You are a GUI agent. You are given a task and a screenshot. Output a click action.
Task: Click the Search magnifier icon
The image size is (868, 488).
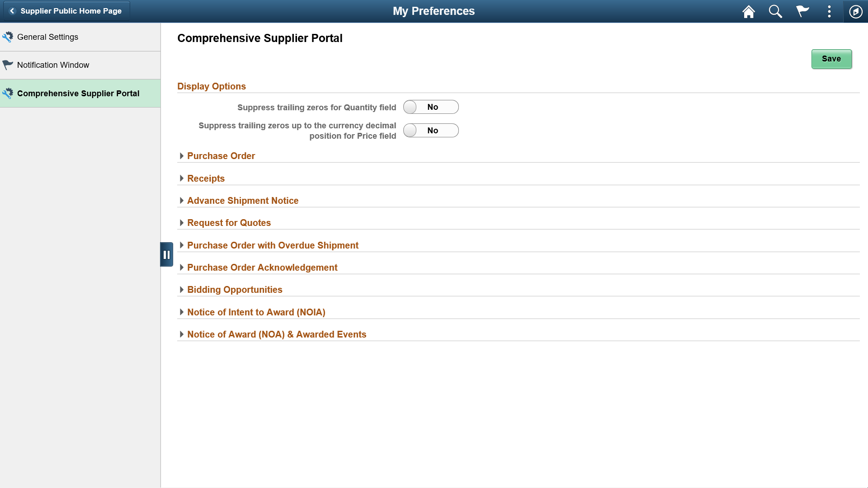coord(775,11)
